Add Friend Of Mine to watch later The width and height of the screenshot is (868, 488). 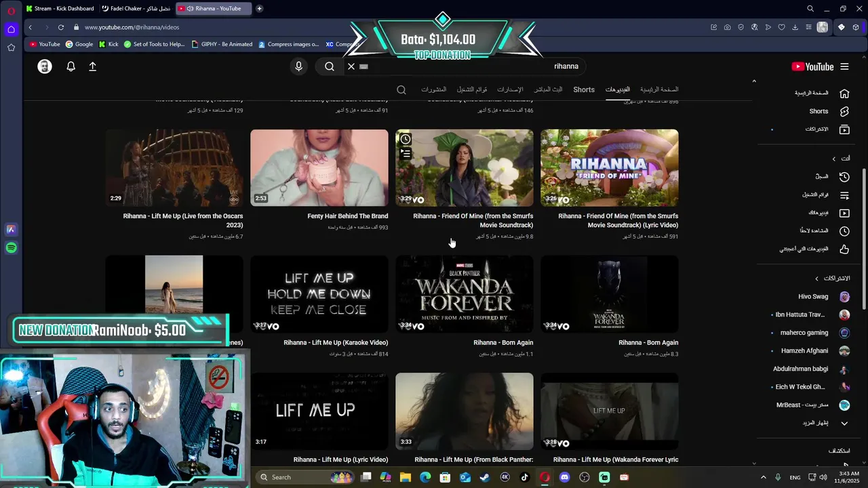406,139
